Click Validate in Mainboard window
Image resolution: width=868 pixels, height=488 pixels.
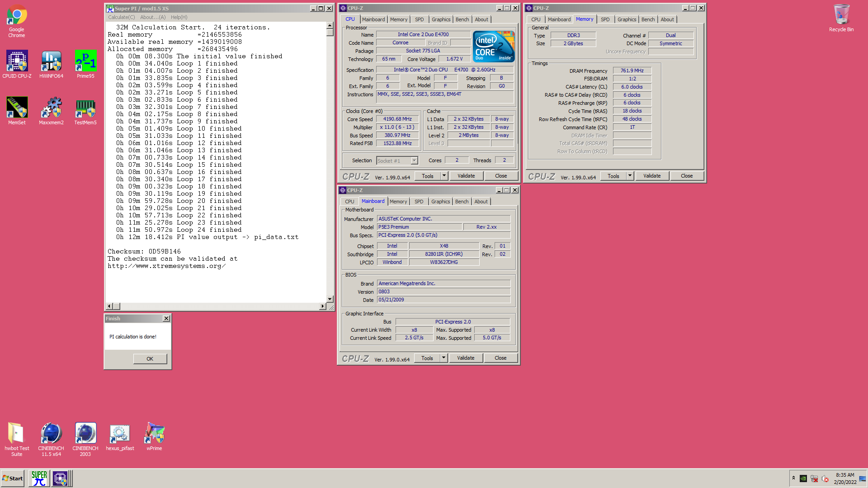tap(466, 358)
